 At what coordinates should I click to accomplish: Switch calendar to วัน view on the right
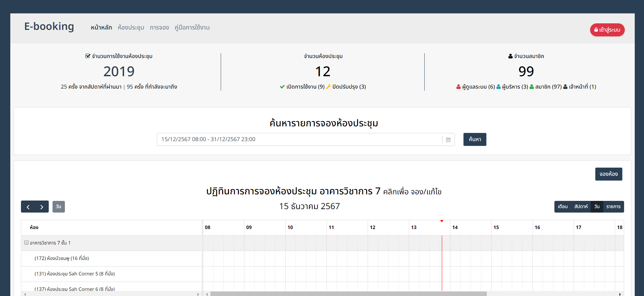[x=597, y=207]
